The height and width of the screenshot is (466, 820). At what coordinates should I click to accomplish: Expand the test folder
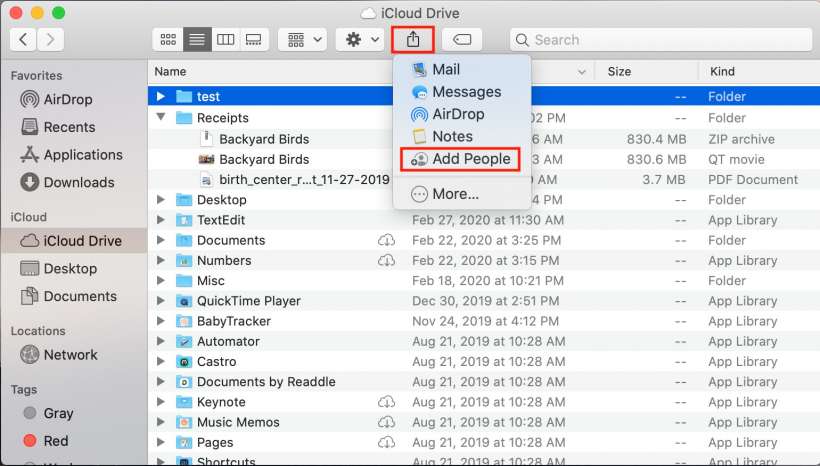click(x=162, y=97)
